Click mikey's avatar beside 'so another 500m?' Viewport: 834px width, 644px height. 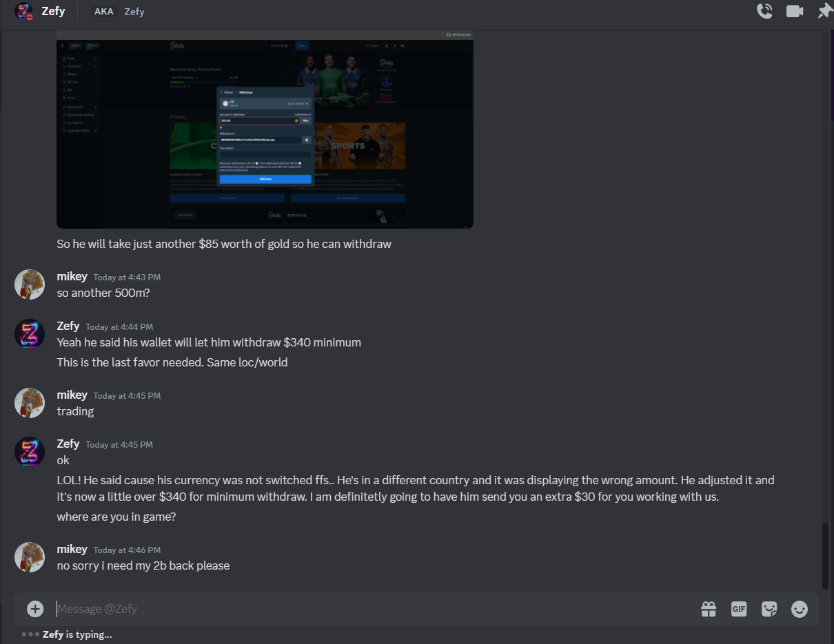coord(30,284)
